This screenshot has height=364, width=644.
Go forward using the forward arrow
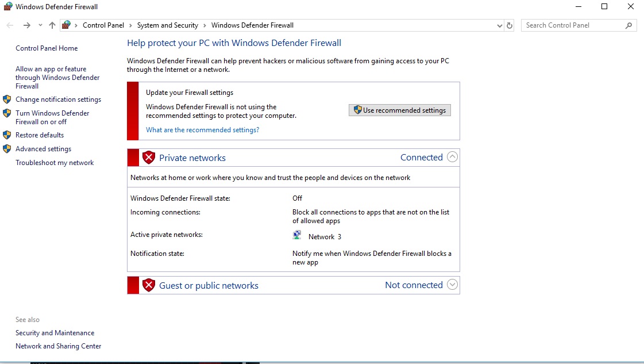(x=26, y=25)
